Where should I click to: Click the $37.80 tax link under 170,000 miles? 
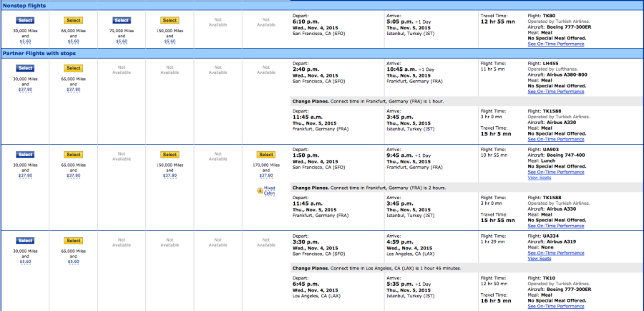[265, 176]
